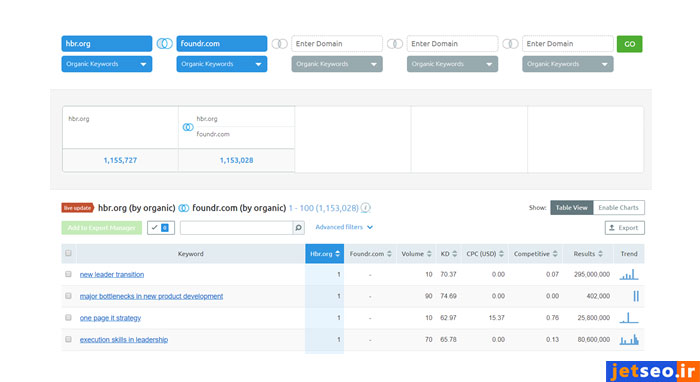Check the new leader transition row
The image size is (700, 382).
(x=68, y=274)
